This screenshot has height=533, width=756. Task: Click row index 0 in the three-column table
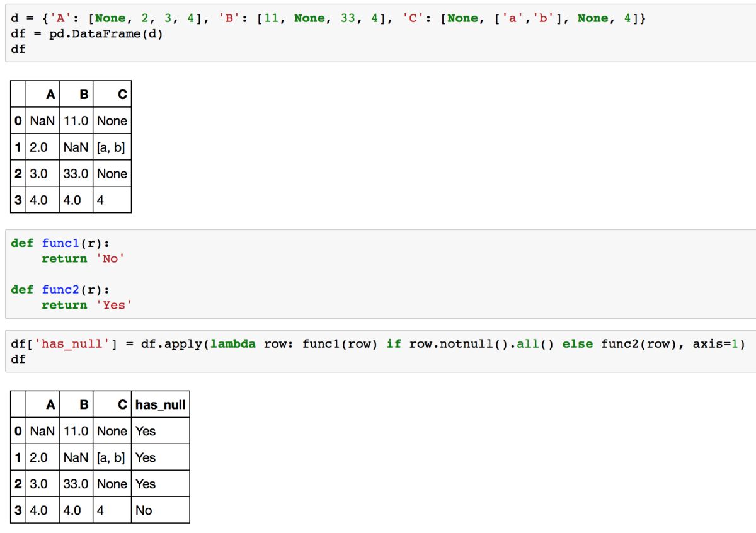[x=18, y=121]
